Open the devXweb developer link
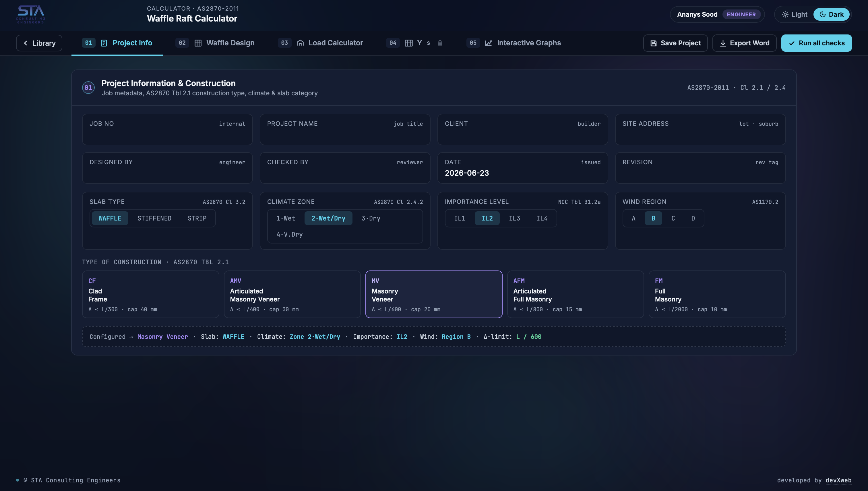 [x=838, y=480]
